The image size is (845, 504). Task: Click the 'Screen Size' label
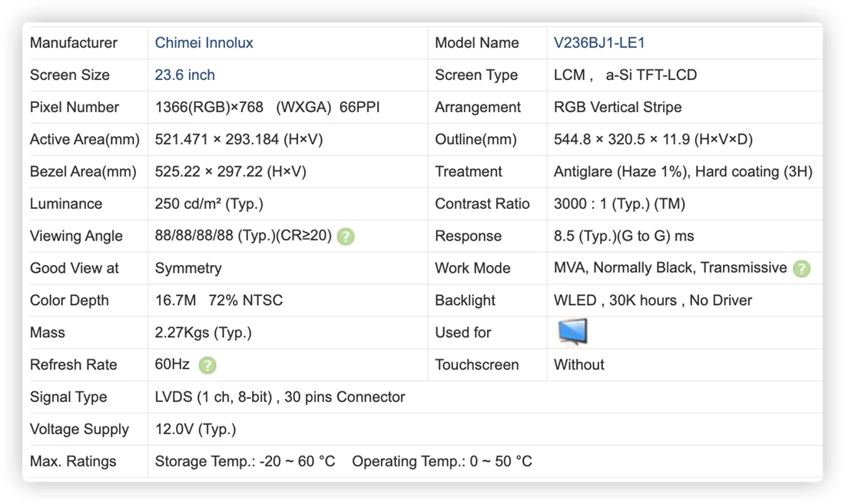(69, 75)
